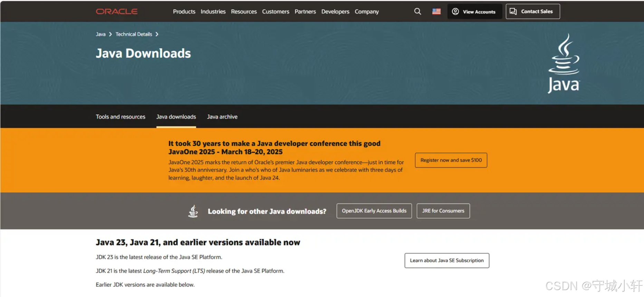Click the large Java logo in the banner
This screenshot has width=644, height=297.
[564, 63]
